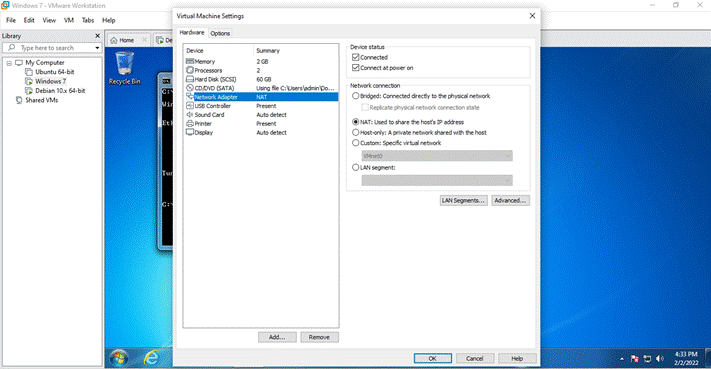Viewport: 711px width, 369px height.
Task: Open Internet Explorer in the guest taskbar
Action: [151, 358]
